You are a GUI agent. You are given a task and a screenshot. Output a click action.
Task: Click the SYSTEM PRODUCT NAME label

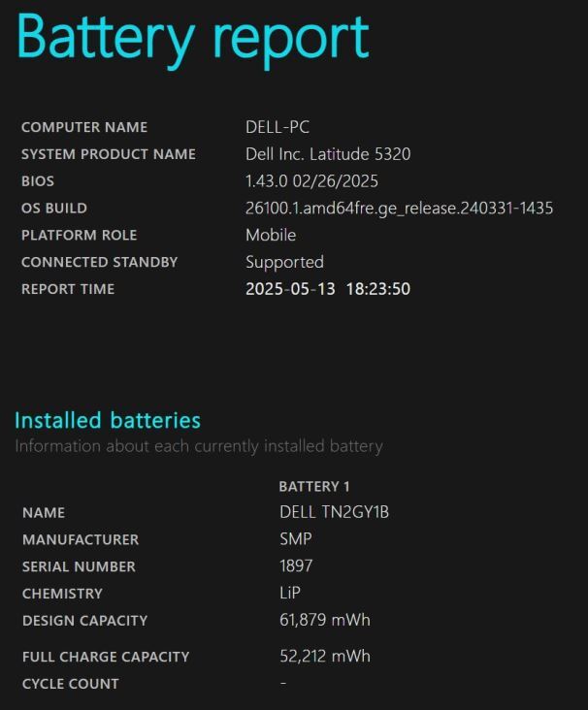[x=109, y=154]
